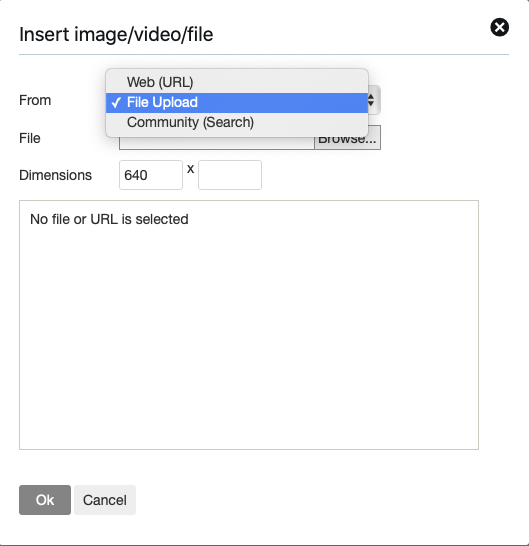
Task: Click the empty height dimension field
Action: (230, 175)
